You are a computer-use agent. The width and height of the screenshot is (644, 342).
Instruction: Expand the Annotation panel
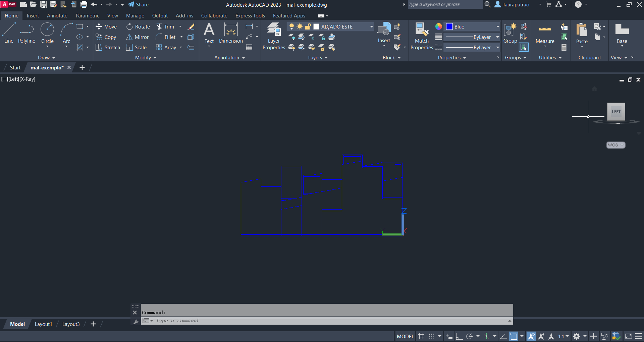pos(230,58)
